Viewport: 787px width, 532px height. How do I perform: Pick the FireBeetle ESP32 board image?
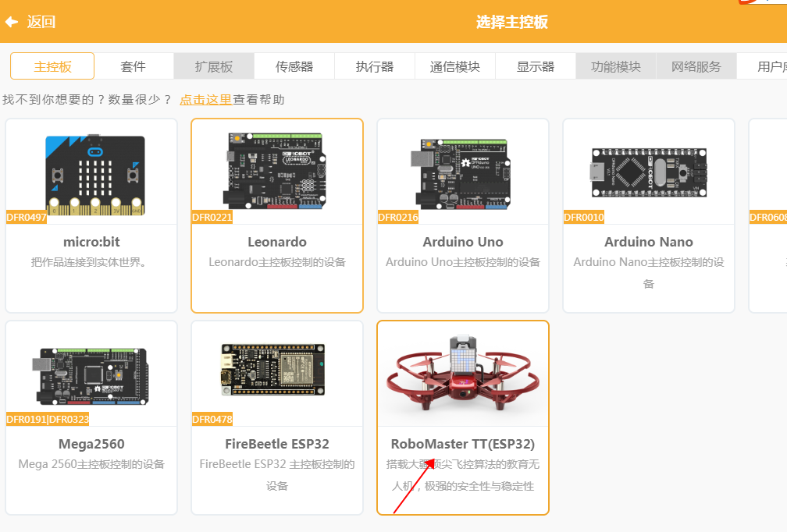point(273,369)
